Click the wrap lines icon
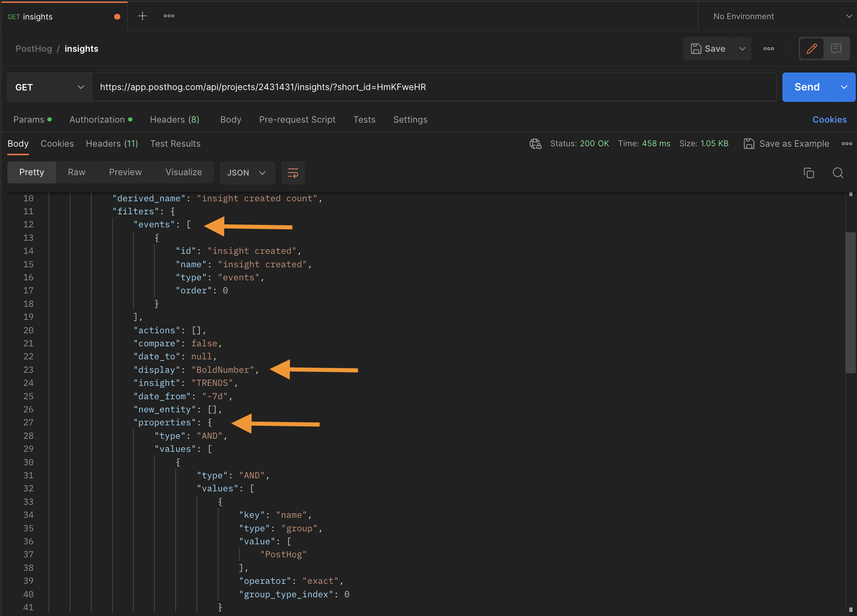 coord(293,173)
